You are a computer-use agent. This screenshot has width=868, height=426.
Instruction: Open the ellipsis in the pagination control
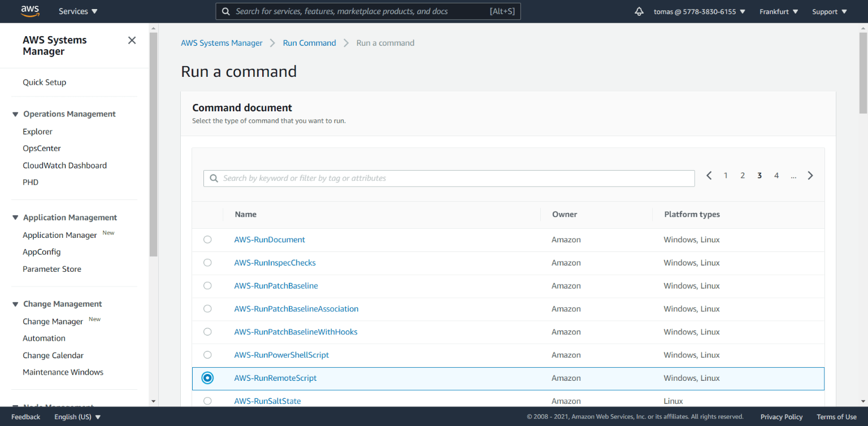click(x=793, y=176)
